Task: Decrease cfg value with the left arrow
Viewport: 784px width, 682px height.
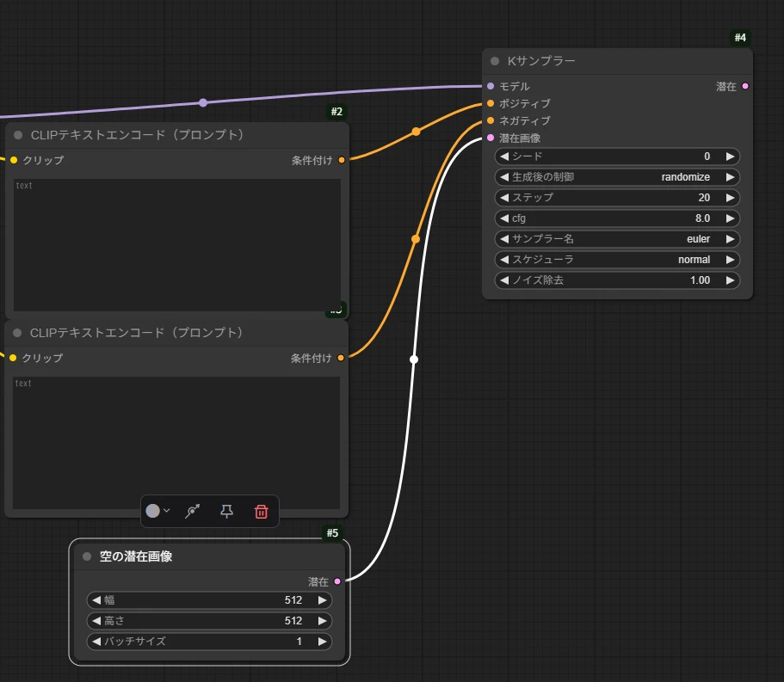Action: pos(504,218)
